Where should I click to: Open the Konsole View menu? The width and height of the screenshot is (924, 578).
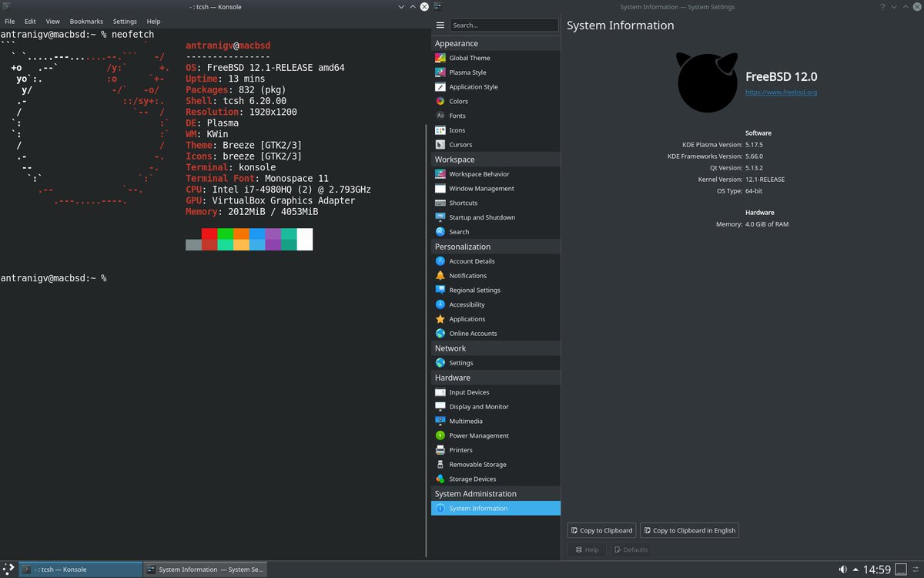[x=52, y=22]
